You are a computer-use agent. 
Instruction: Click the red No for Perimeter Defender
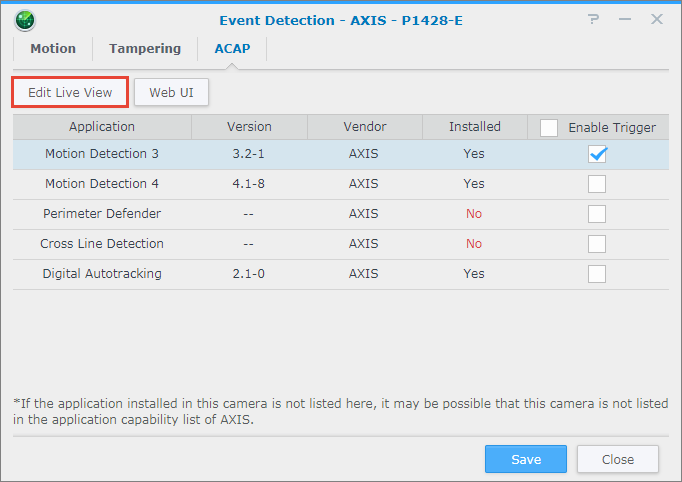(474, 214)
